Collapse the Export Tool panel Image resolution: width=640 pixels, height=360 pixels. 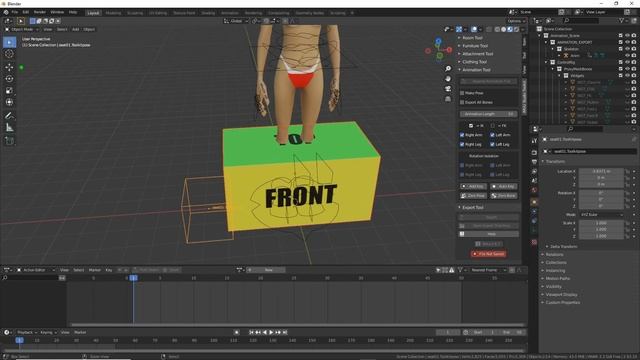[472, 207]
